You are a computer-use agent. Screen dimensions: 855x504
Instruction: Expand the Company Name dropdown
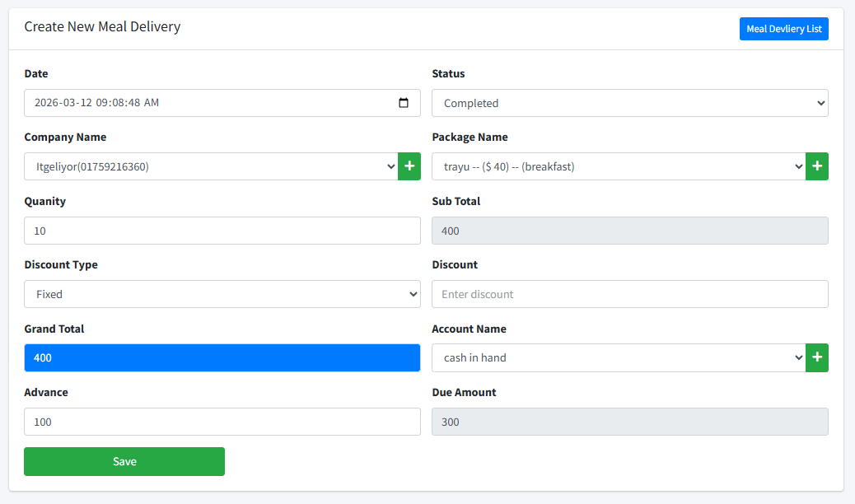pyautogui.click(x=211, y=166)
